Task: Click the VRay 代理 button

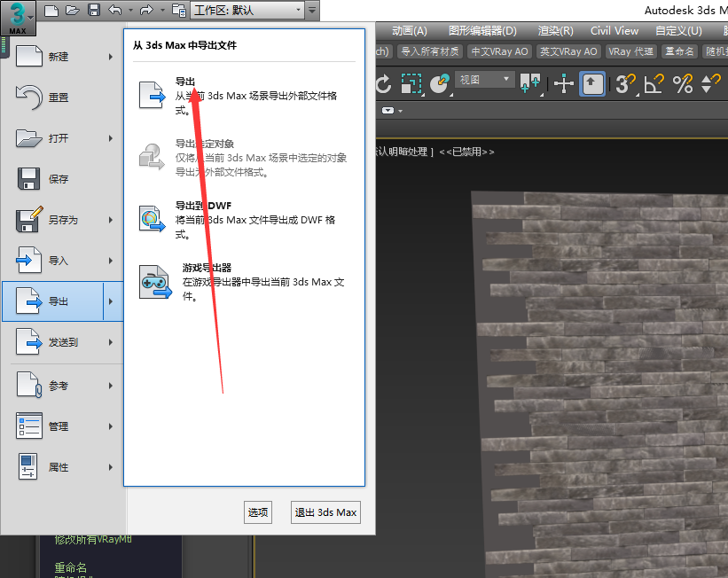Action: click(x=631, y=51)
